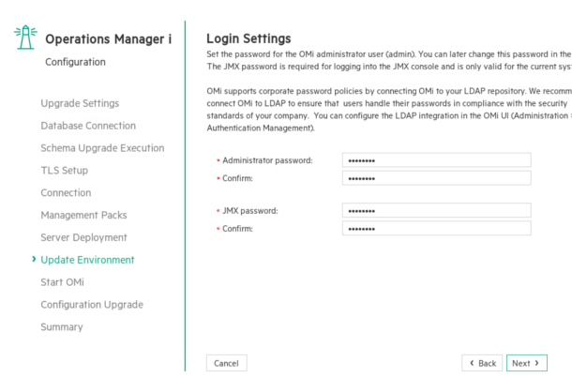The image size is (572, 392).
Task: Click the Login Settings heading
Action: click(x=248, y=38)
